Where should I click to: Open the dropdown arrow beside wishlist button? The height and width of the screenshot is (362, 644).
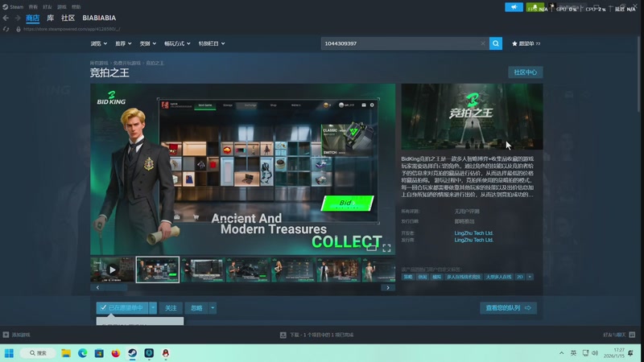click(153, 308)
